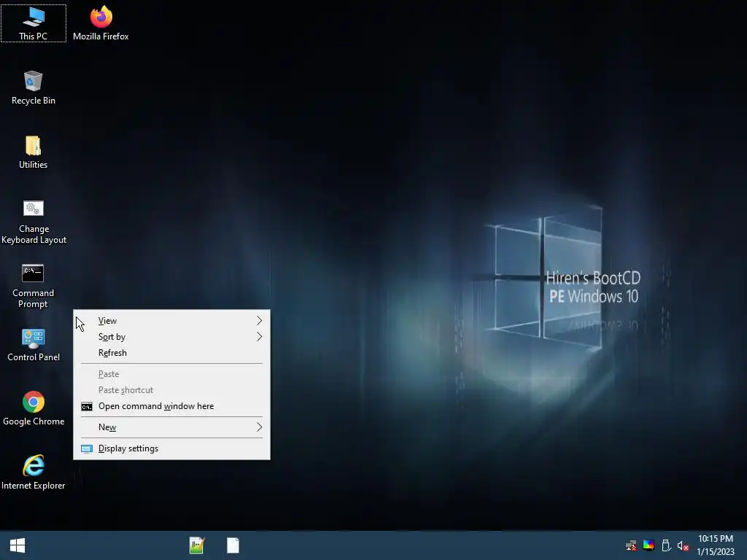The height and width of the screenshot is (560, 747).
Task: Choose Refresh from the context menu
Action: coord(171,353)
